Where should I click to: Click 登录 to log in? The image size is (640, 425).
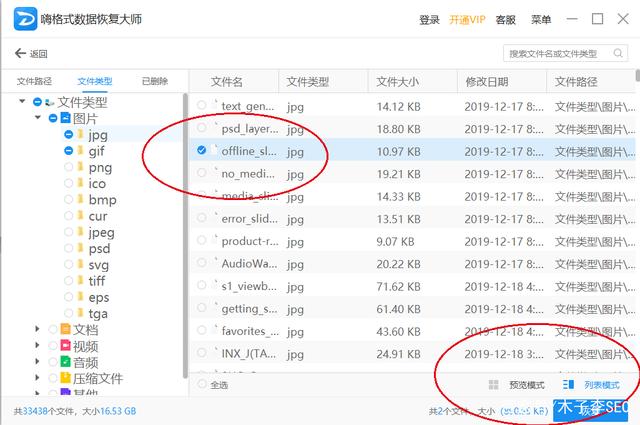[x=429, y=19]
